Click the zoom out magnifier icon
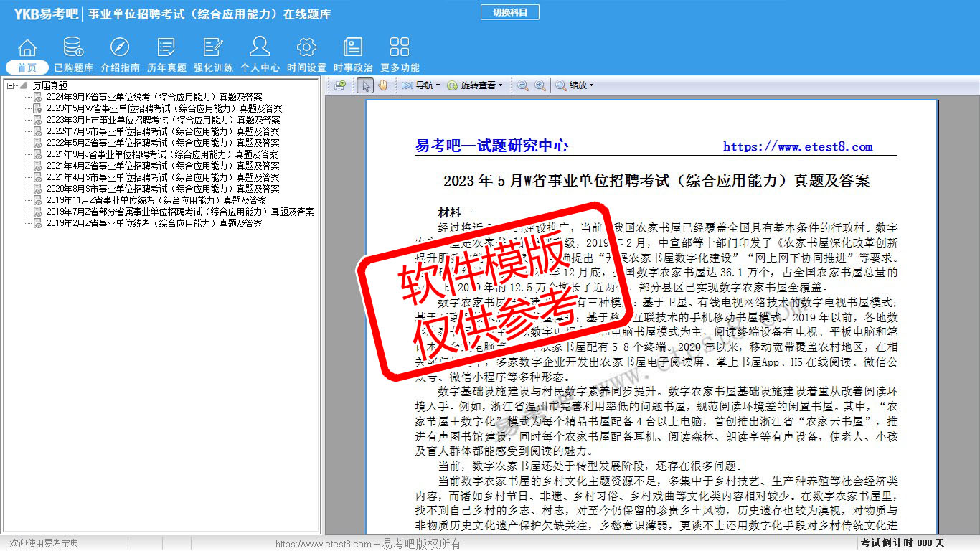This screenshot has width=980, height=551. point(522,85)
